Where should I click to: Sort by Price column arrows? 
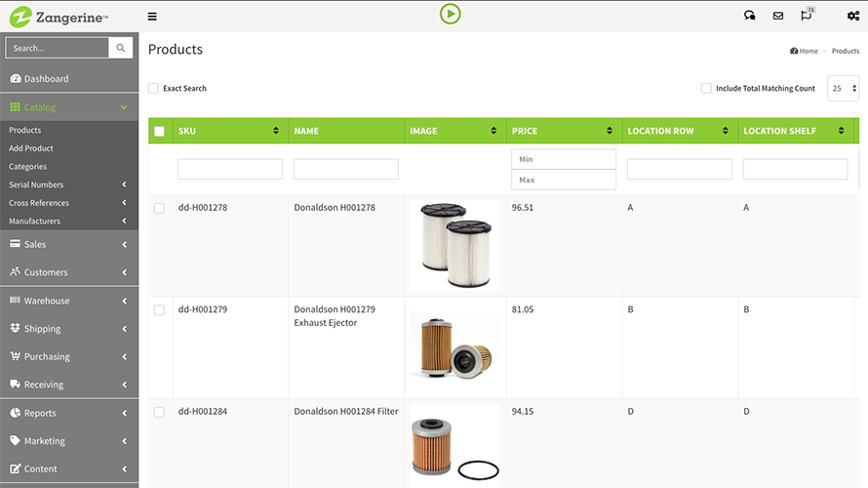[610, 131]
